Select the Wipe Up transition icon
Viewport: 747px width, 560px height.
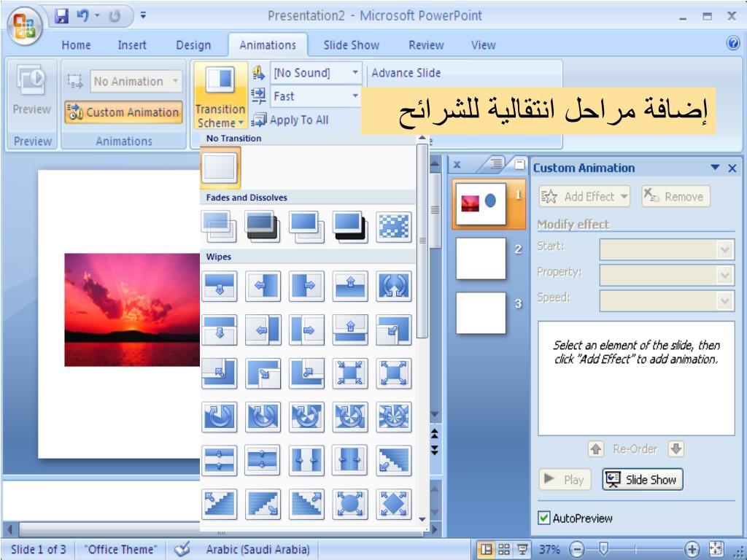click(350, 286)
